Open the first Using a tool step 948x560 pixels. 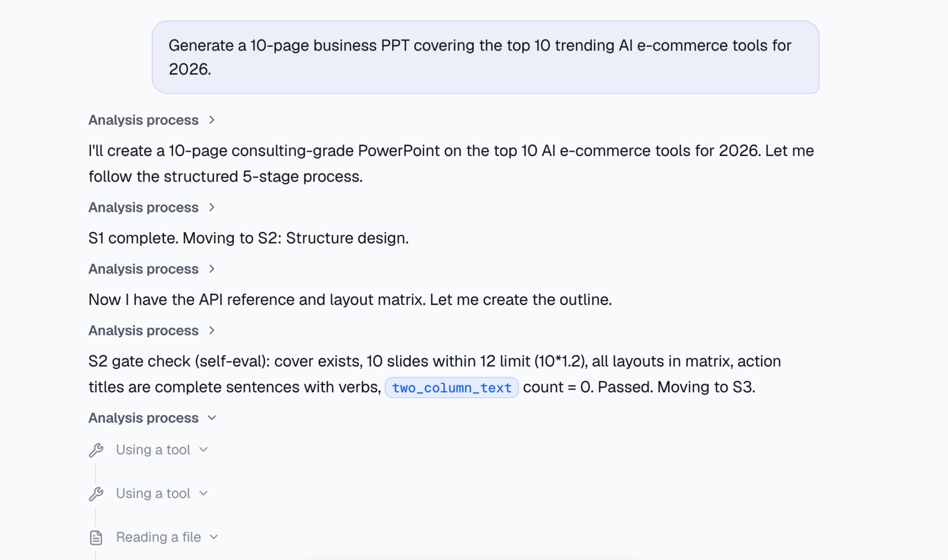click(153, 450)
